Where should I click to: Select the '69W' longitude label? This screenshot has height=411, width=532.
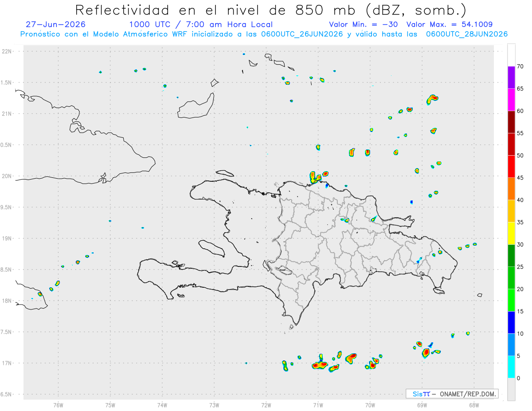[x=422, y=405]
